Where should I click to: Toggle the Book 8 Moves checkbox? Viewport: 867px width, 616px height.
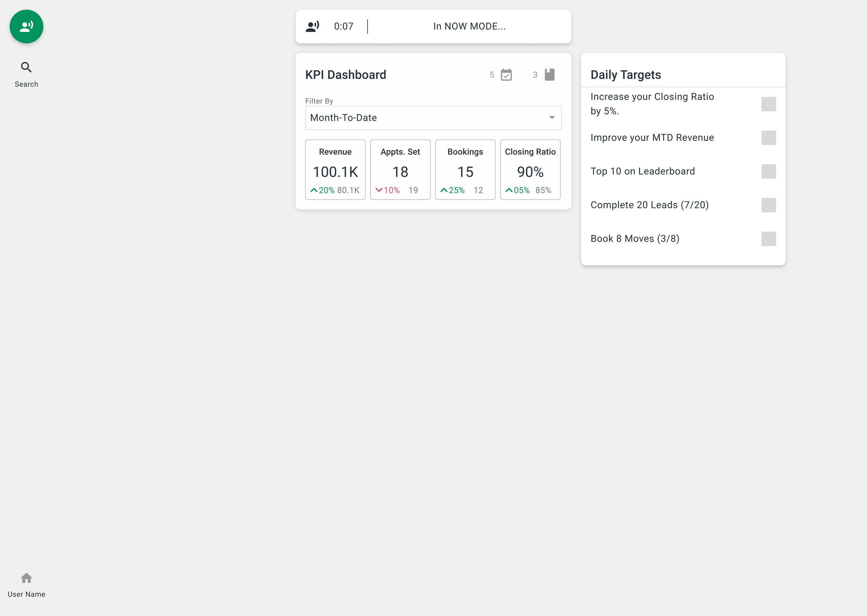click(x=768, y=239)
